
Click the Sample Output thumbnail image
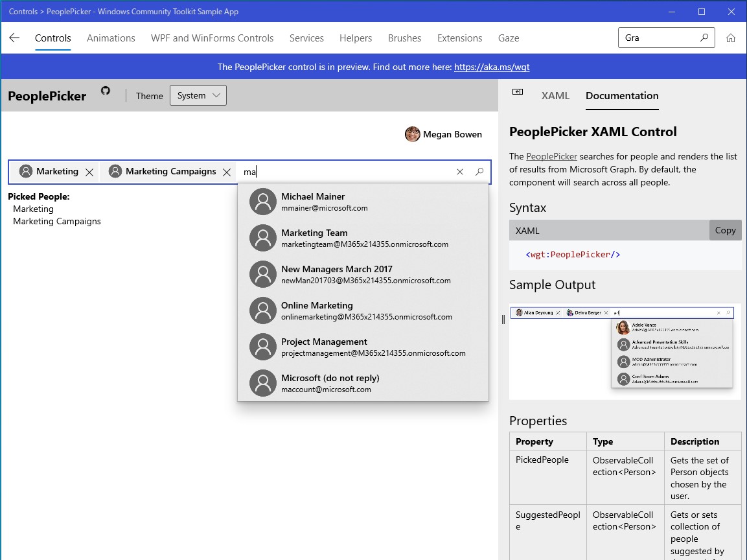point(625,351)
